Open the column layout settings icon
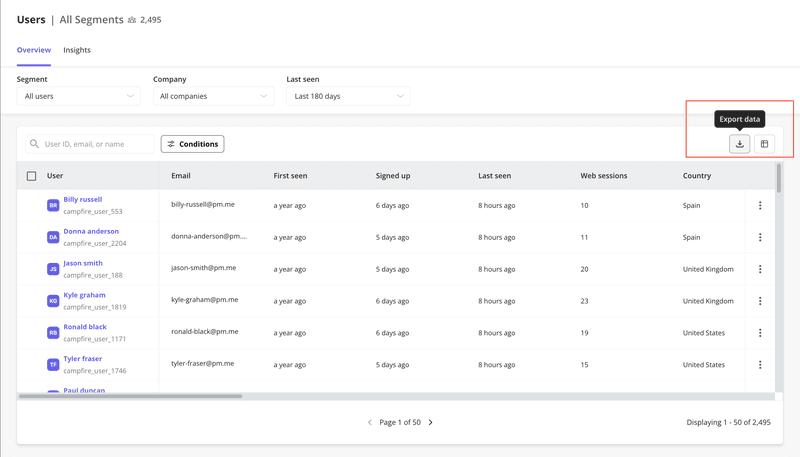Viewport: 800px width, 457px height. coord(764,144)
